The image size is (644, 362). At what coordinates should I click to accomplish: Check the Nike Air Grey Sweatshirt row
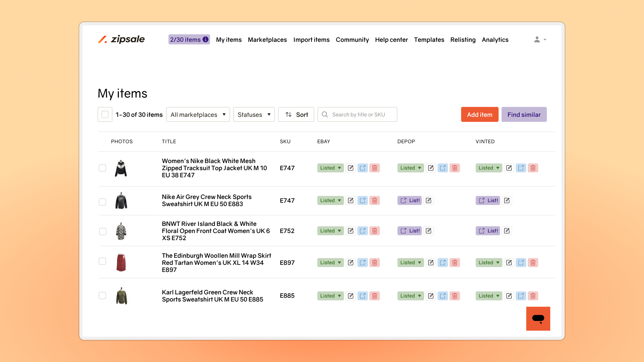click(x=102, y=202)
